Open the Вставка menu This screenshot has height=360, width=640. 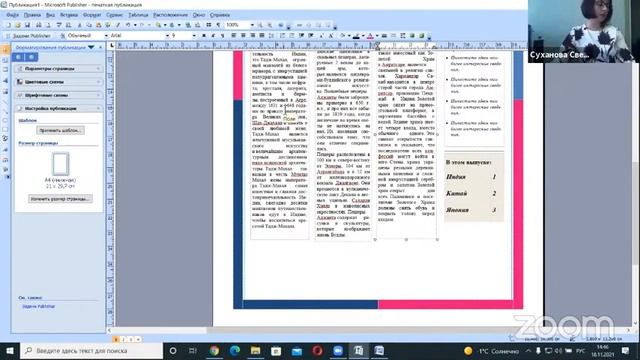69,15
